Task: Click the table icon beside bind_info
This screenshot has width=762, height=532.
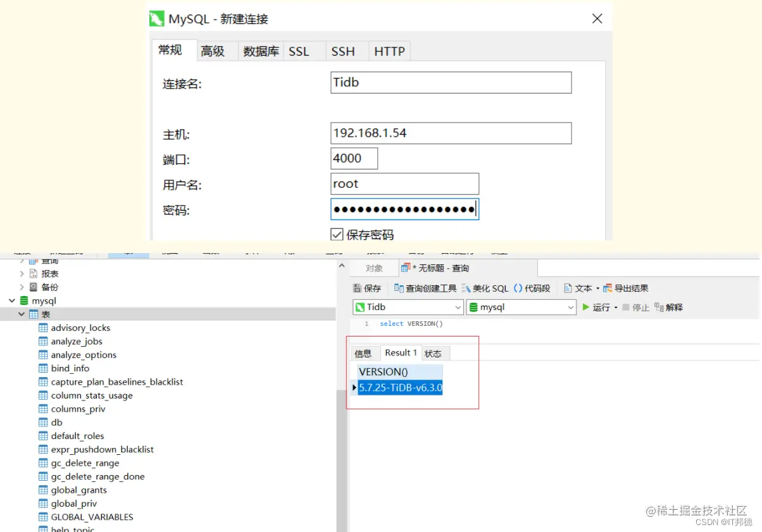Action: click(43, 368)
